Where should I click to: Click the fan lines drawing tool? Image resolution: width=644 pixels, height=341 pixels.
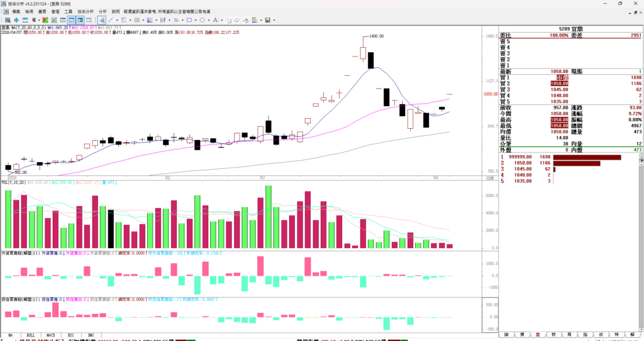coord(150,20)
